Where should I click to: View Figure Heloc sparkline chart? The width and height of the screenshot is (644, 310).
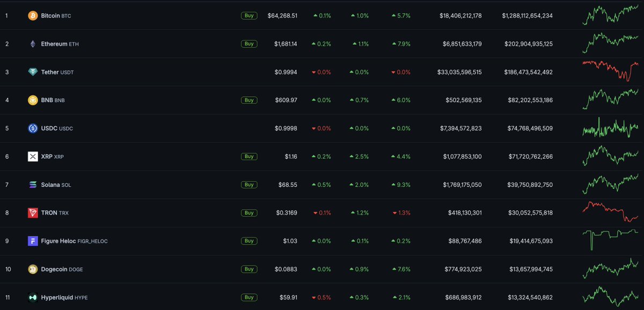(611, 240)
